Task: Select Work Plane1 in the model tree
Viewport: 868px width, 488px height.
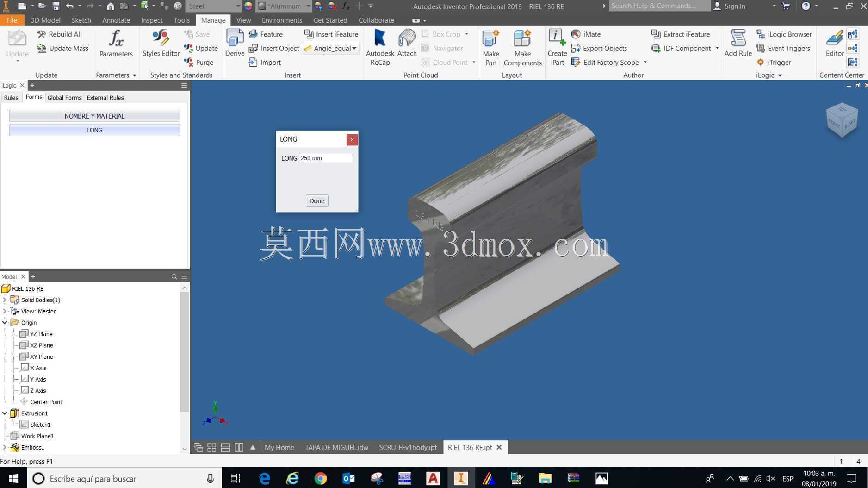Action: pyautogui.click(x=32, y=436)
